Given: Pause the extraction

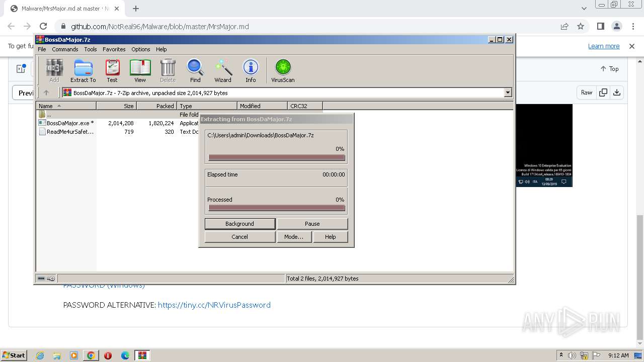Looking at the screenshot, I should click(312, 224).
